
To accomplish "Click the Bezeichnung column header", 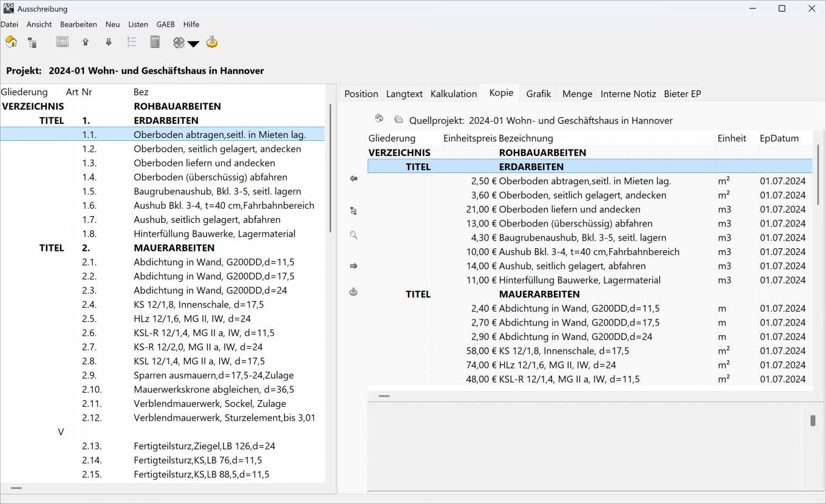I will 526,138.
